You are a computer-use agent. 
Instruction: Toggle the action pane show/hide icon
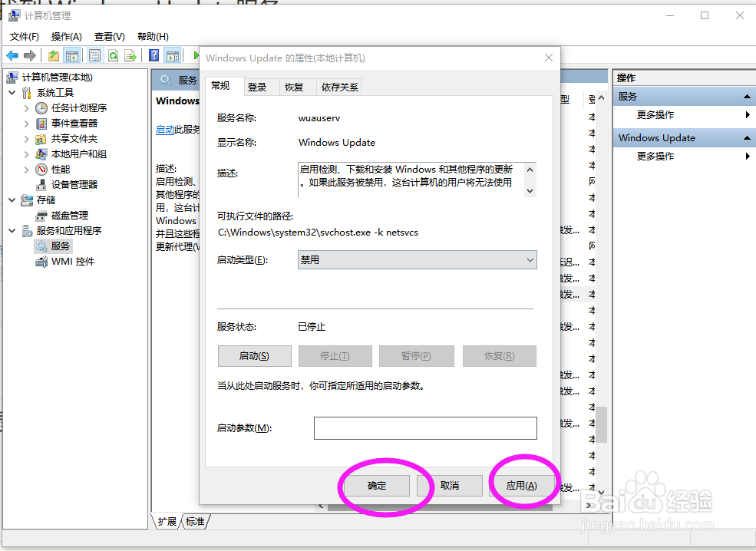pyautogui.click(x=172, y=54)
